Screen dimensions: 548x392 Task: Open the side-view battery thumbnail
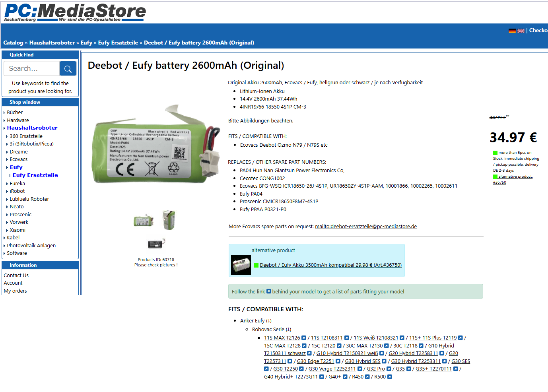coord(144,221)
